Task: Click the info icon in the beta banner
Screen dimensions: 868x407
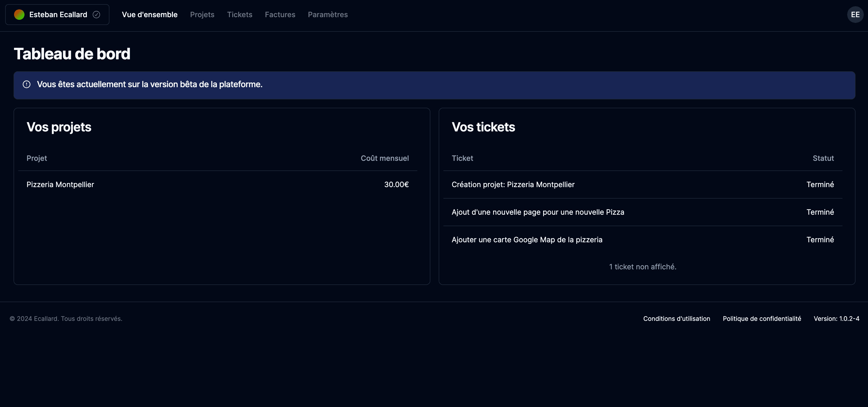Action: click(x=27, y=85)
